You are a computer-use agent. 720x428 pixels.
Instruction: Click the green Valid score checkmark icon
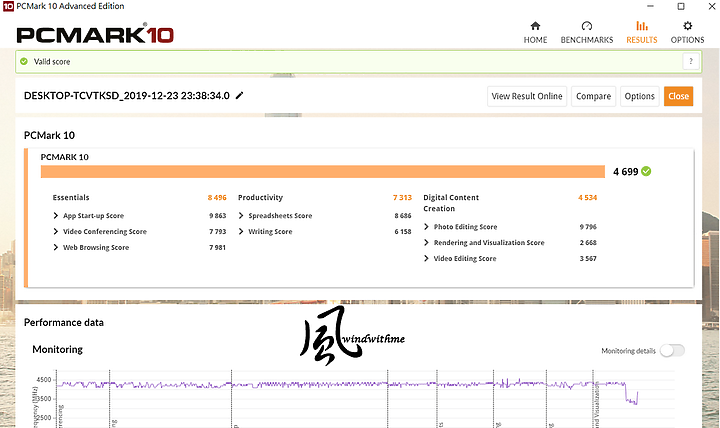point(24,61)
